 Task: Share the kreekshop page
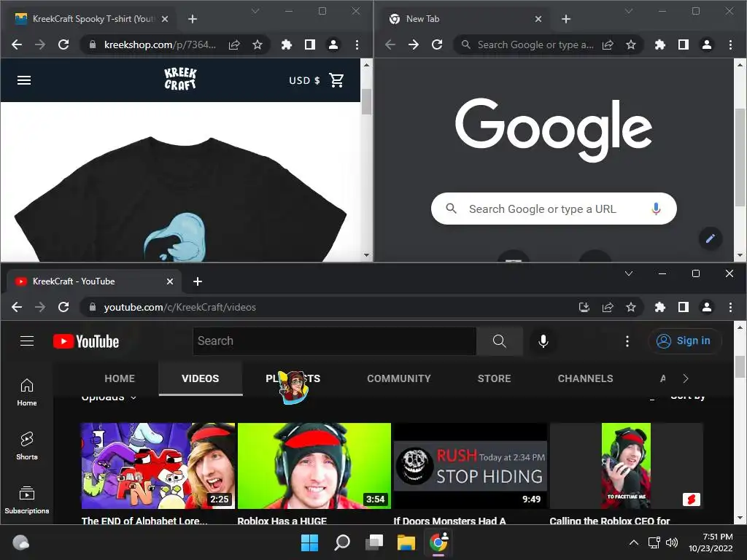point(234,44)
